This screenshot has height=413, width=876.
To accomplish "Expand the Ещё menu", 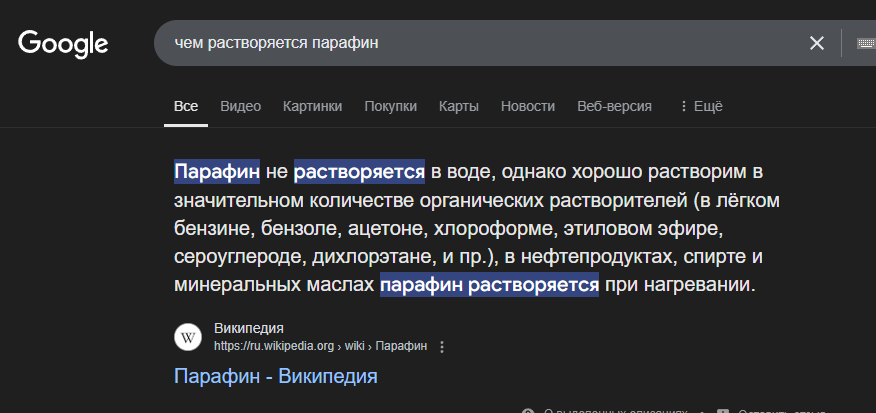I will click(701, 106).
